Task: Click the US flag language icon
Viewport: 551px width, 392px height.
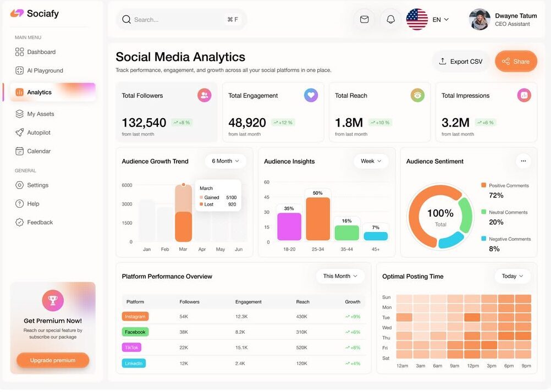Action: [417, 19]
